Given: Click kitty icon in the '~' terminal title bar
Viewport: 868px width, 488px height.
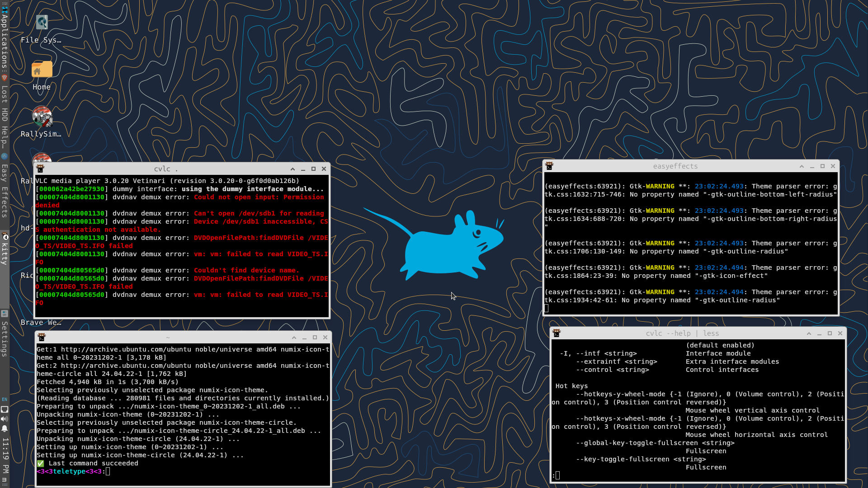Looking at the screenshot, I should [42, 338].
